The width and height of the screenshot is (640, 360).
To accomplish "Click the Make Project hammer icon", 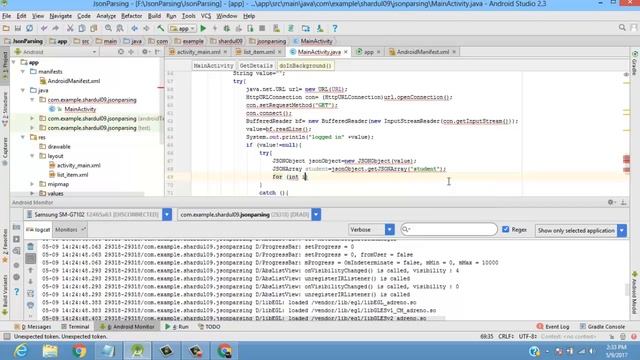I will [160, 28].
